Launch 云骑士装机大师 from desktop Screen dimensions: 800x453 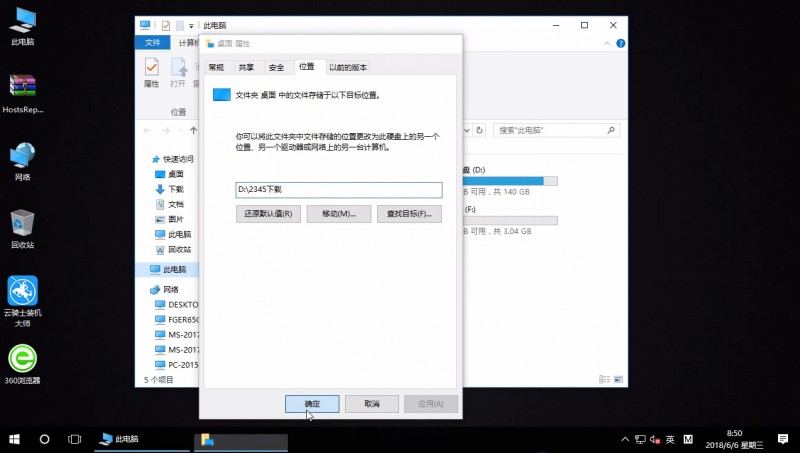[22, 301]
